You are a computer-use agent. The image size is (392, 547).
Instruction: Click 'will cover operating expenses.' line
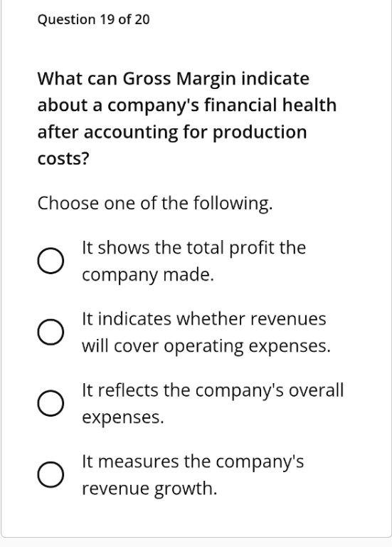(206, 346)
